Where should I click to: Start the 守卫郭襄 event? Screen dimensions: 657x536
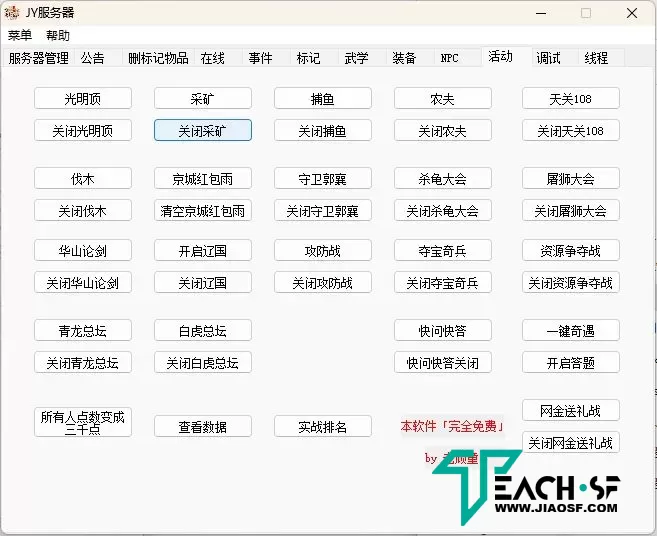click(x=323, y=179)
